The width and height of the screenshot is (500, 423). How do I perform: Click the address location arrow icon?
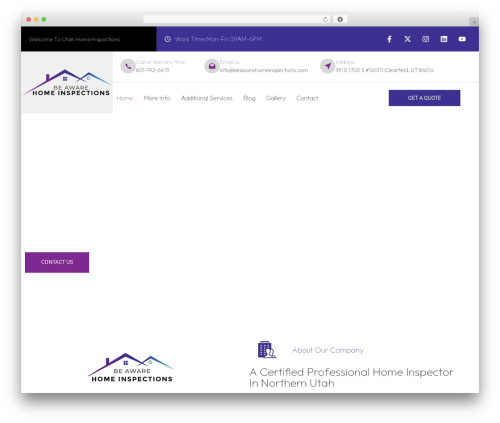click(x=327, y=66)
